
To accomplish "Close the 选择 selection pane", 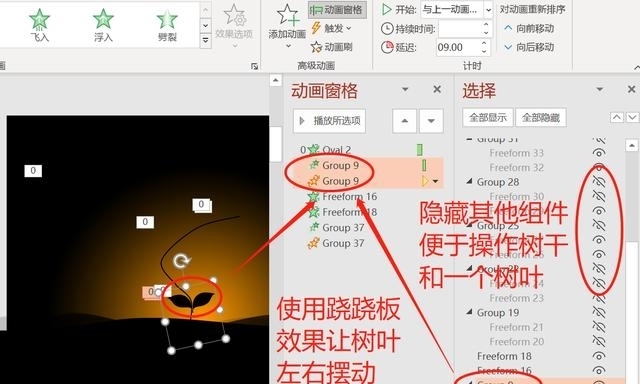I will (x=631, y=89).
